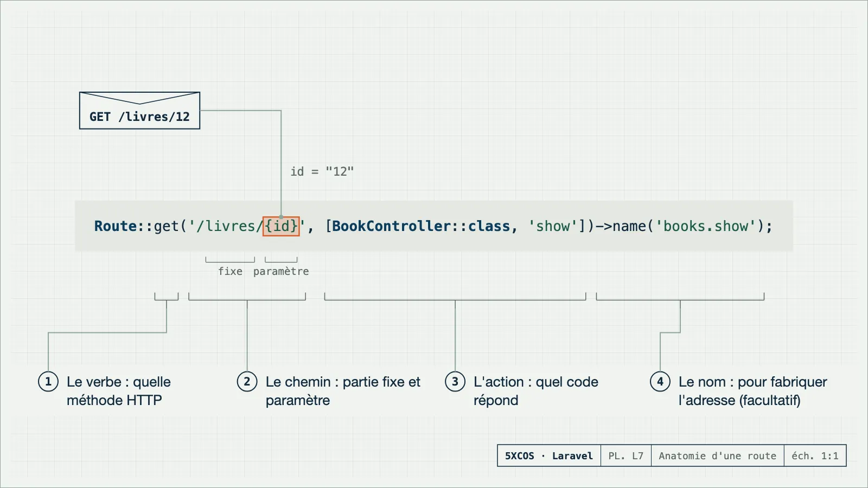Viewport: 868px width, 488px height.
Task: Select the id = "12" annotation
Action: [322, 171]
